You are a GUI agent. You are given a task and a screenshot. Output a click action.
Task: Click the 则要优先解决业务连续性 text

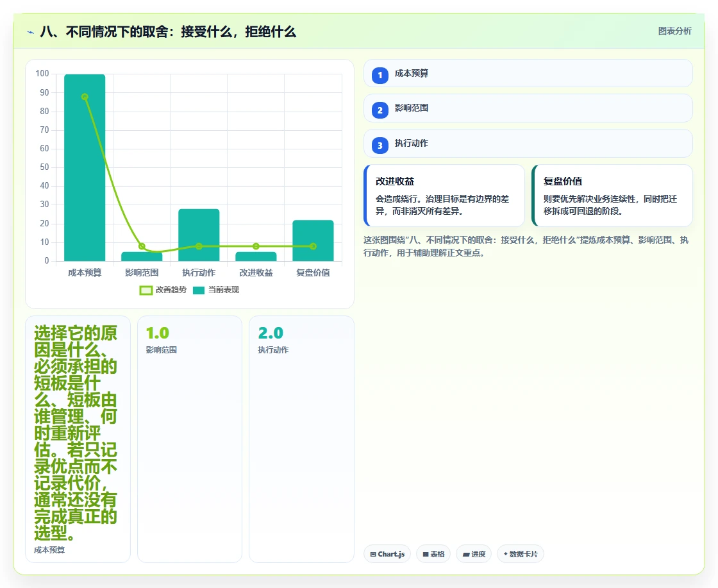click(x=610, y=205)
